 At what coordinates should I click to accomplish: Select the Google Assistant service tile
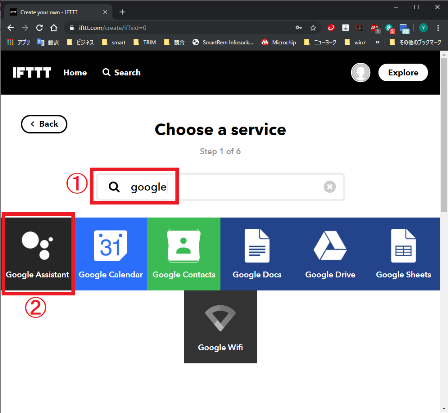[x=38, y=254]
